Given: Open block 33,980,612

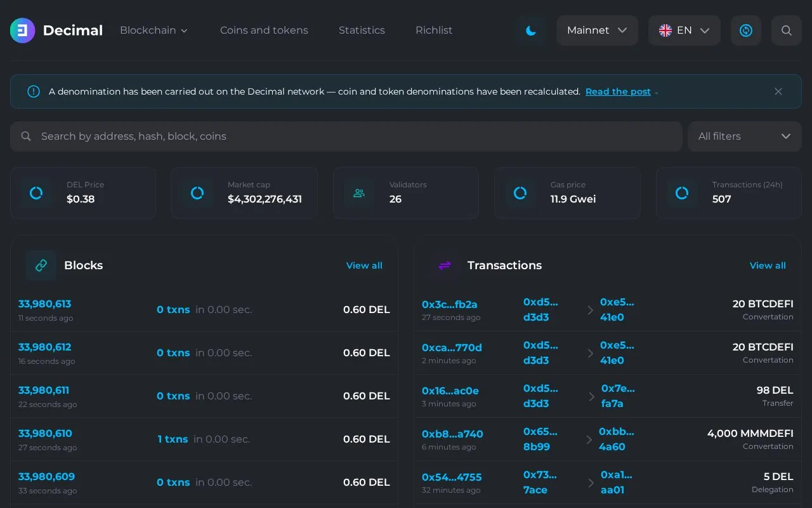Looking at the screenshot, I should click(44, 347).
